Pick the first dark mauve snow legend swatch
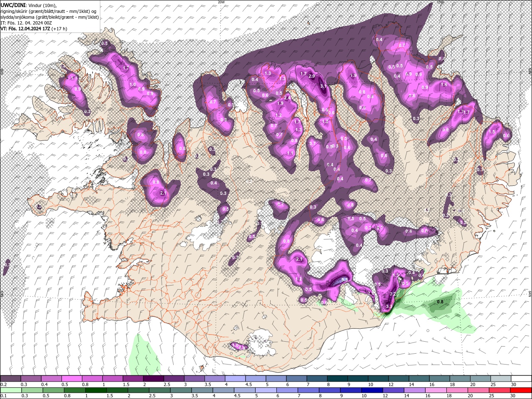This screenshot has height=399, width=532. (10, 379)
